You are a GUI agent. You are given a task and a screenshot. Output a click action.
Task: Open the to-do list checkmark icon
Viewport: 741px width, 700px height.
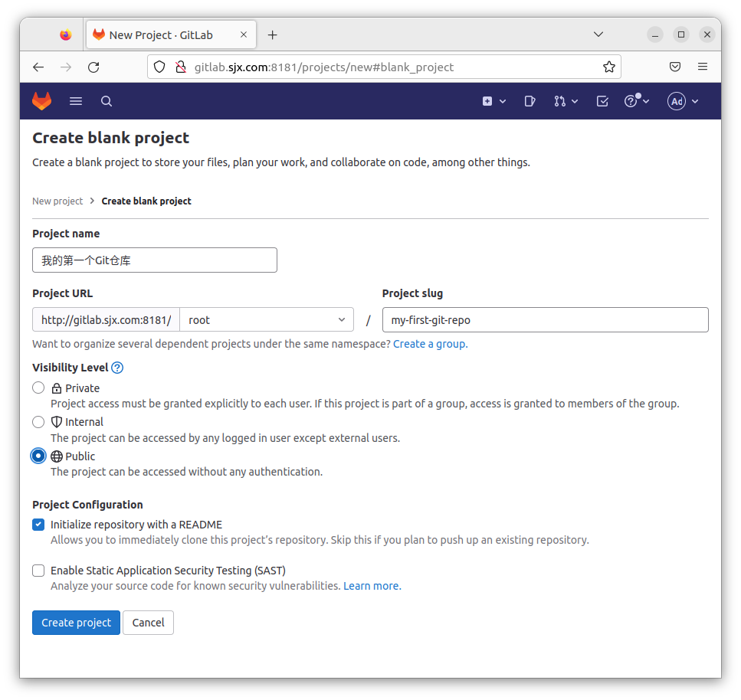[602, 101]
